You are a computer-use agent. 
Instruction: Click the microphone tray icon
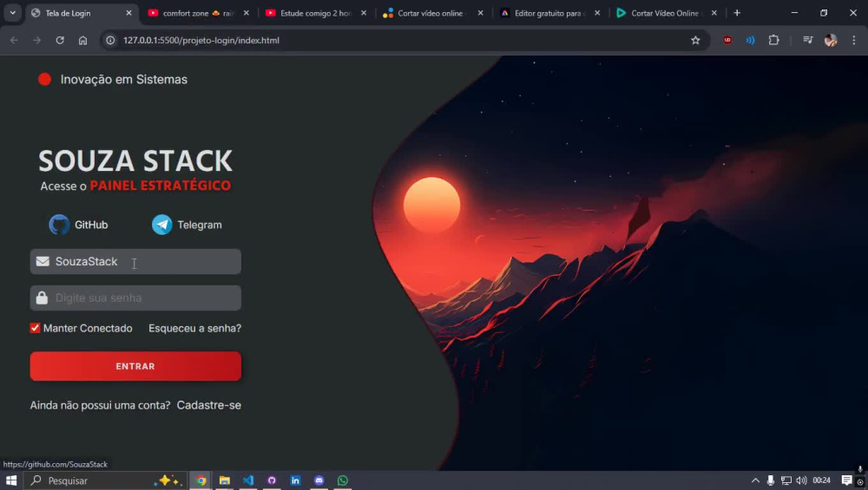point(771,480)
